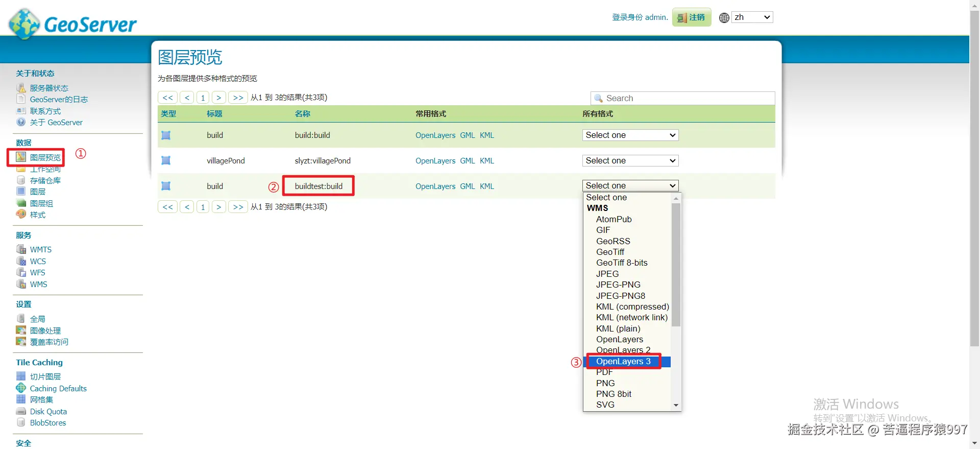Viewport: 980px width, 449px height.
Task: Go to first page in top pager
Action: pyautogui.click(x=167, y=98)
